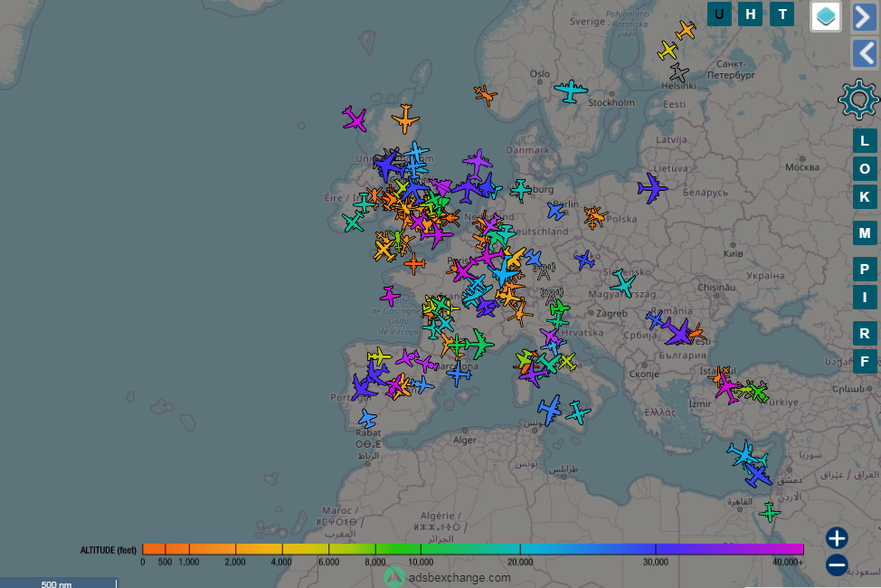Select the gray aircraft above Helsinki

(678, 72)
